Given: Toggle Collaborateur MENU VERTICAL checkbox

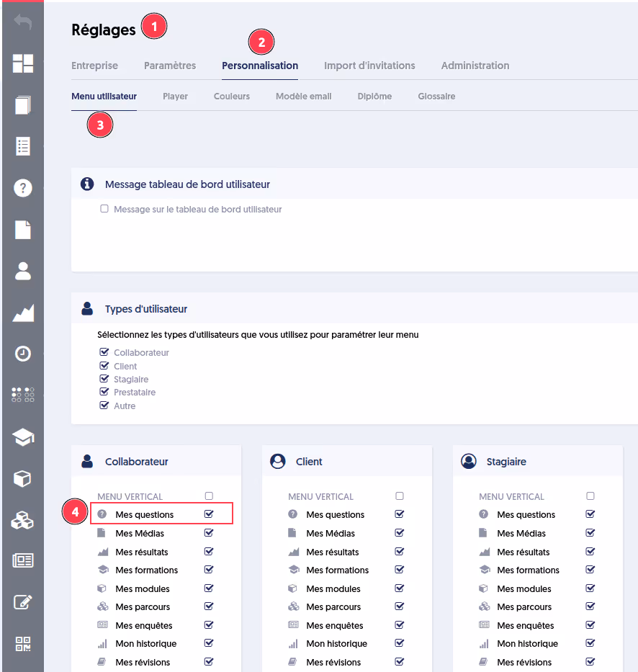Looking at the screenshot, I should click(x=209, y=496).
